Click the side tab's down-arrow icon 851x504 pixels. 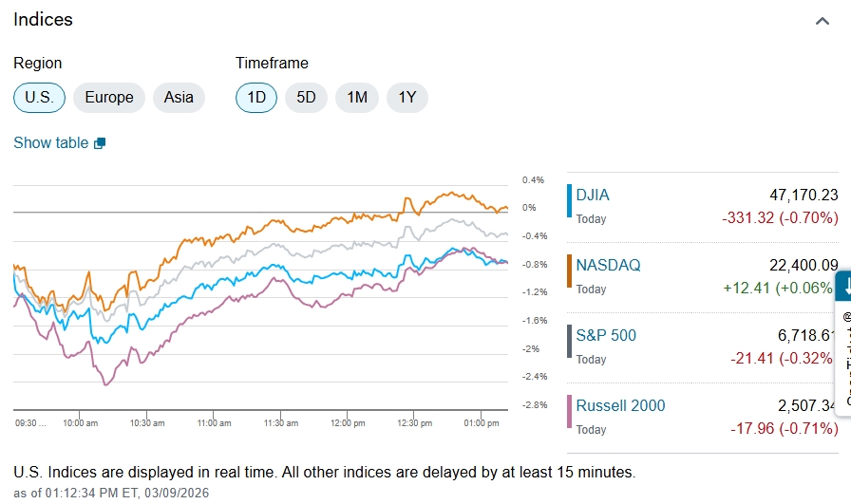pos(846,287)
